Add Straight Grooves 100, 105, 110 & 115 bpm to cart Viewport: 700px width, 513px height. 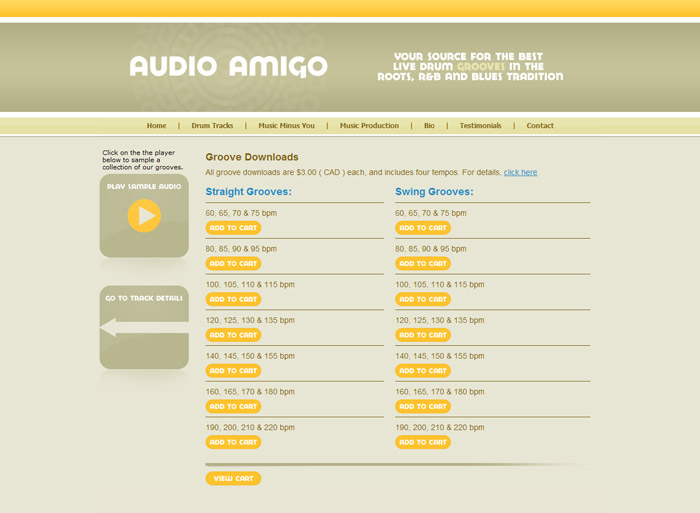(233, 299)
